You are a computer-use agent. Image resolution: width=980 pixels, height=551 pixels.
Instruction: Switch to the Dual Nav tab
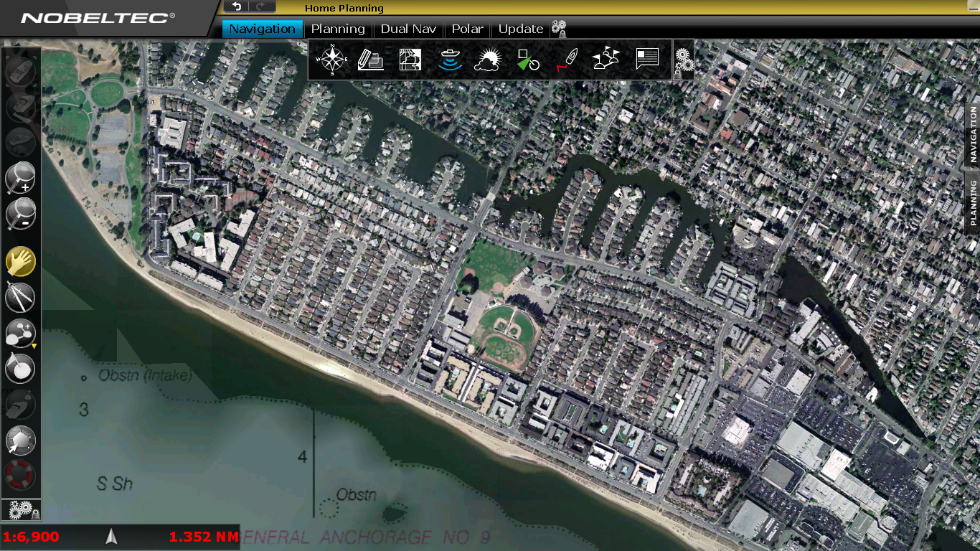408,29
